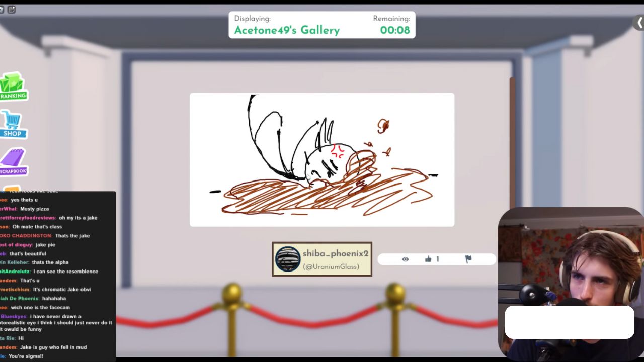
Task: Click the like count next to thumbs up
Action: click(437, 259)
